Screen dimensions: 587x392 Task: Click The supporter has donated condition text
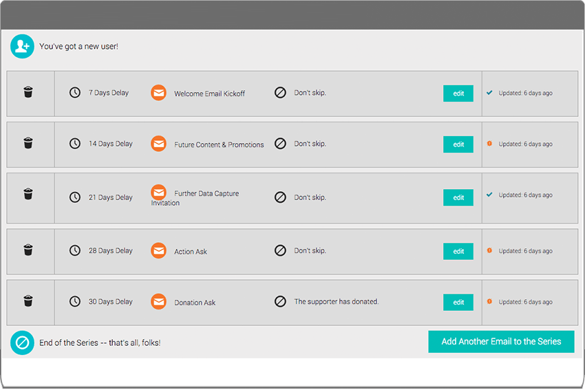[337, 301]
